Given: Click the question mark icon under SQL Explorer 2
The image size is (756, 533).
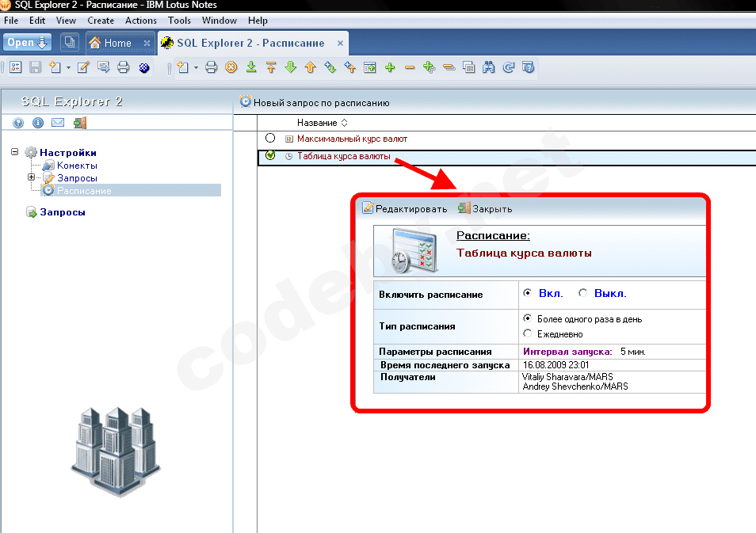Looking at the screenshot, I should point(18,123).
